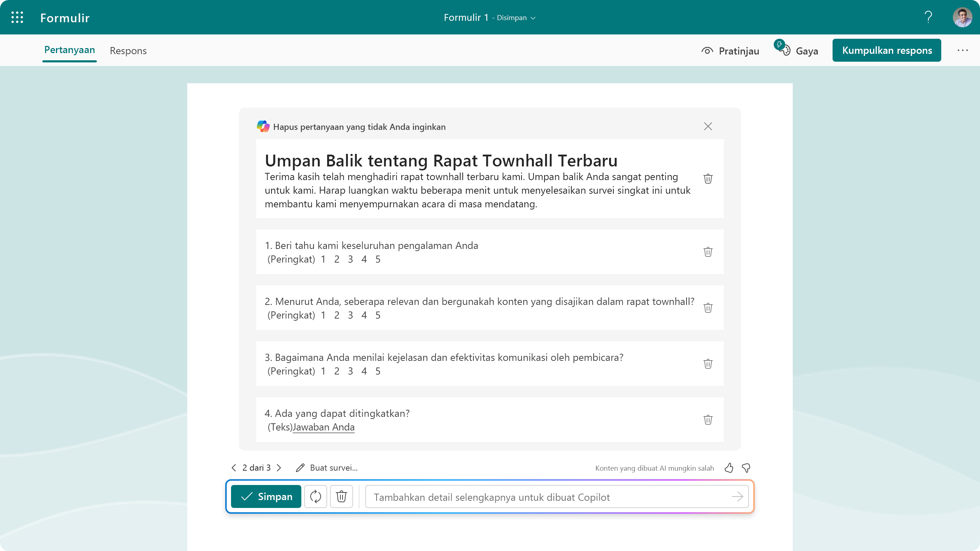
Task: Delete question 1 about keseluruhan pengalaman
Action: (x=708, y=252)
